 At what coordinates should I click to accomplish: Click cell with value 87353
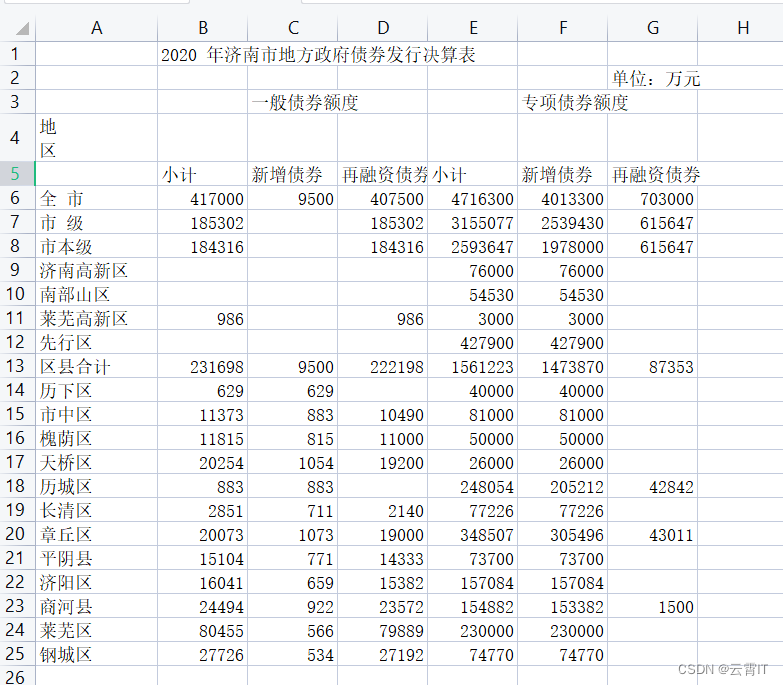click(x=652, y=366)
